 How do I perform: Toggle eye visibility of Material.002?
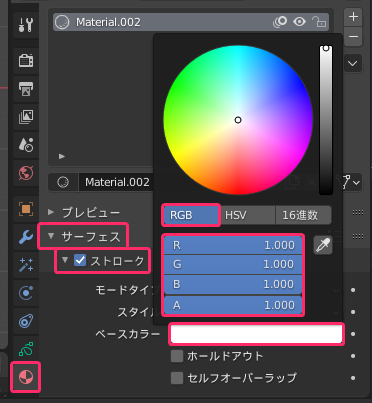[x=299, y=22]
